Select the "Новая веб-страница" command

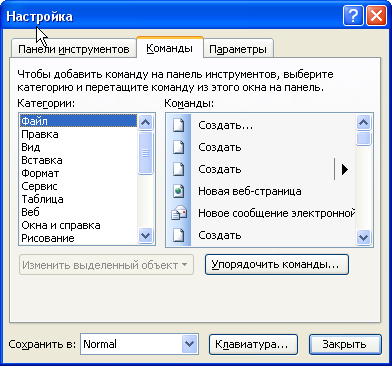click(x=261, y=191)
